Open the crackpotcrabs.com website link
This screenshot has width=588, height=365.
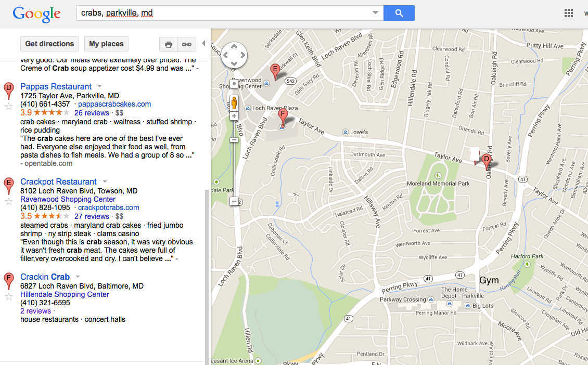coord(108,207)
